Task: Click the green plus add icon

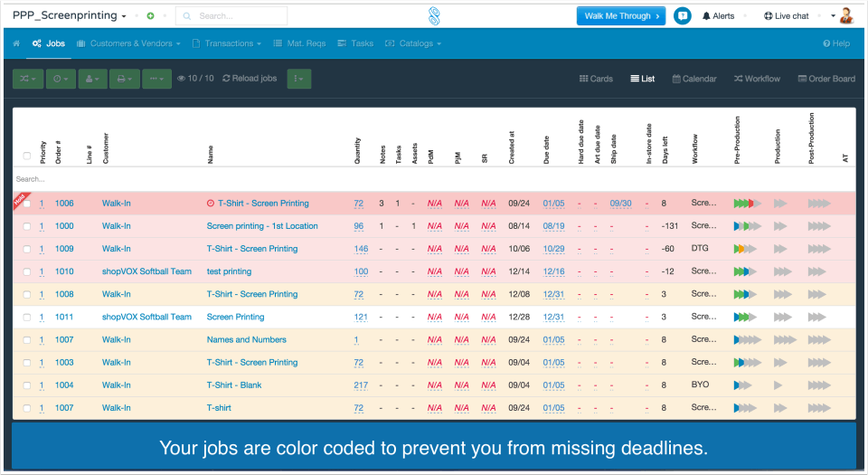Action: click(x=150, y=16)
